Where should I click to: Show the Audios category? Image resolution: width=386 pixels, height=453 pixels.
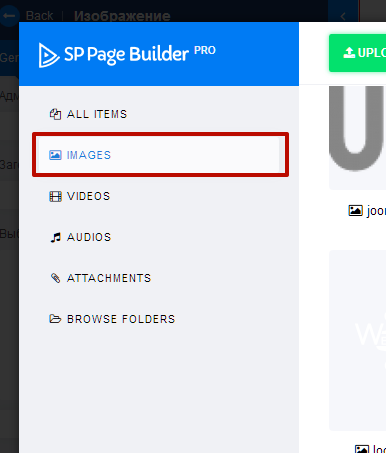pyautogui.click(x=159, y=237)
